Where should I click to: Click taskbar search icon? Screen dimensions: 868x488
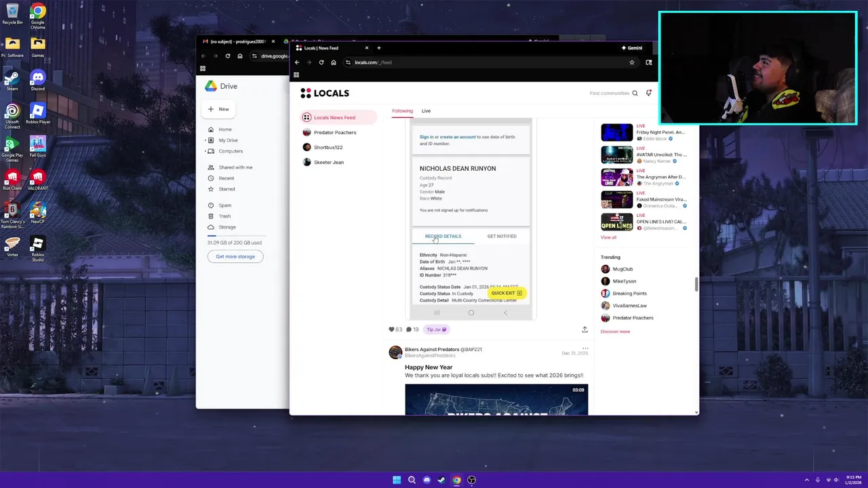[x=412, y=480]
